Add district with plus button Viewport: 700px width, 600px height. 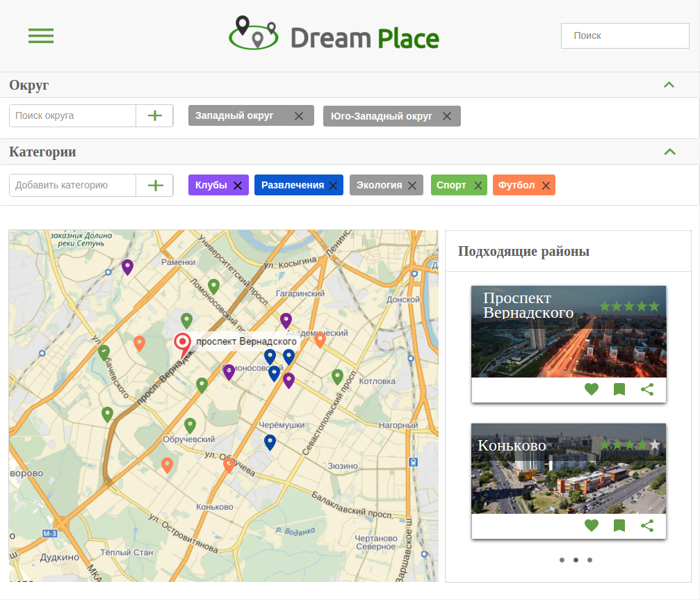[154, 115]
